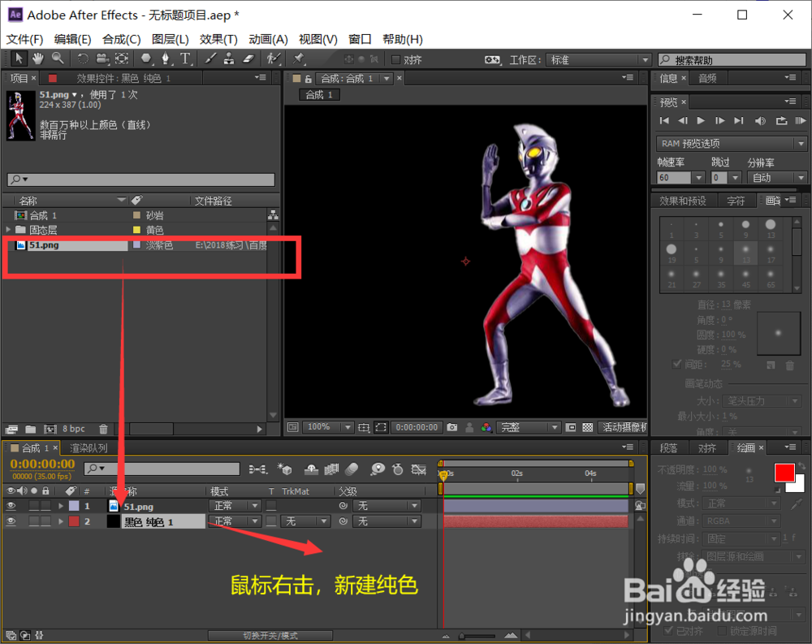Image resolution: width=812 pixels, height=644 pixels.
Task: Open the 效果(T) menu
Action: coord(218,39)
